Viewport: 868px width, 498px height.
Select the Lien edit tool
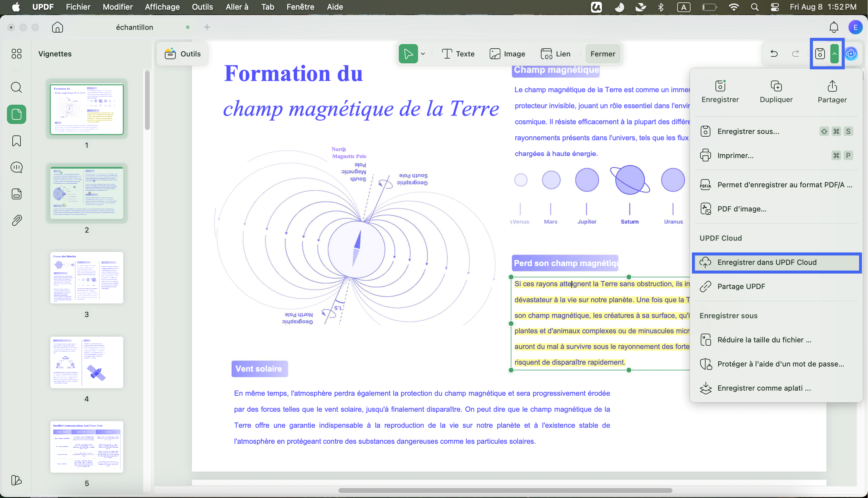click(x=556, y=54)
